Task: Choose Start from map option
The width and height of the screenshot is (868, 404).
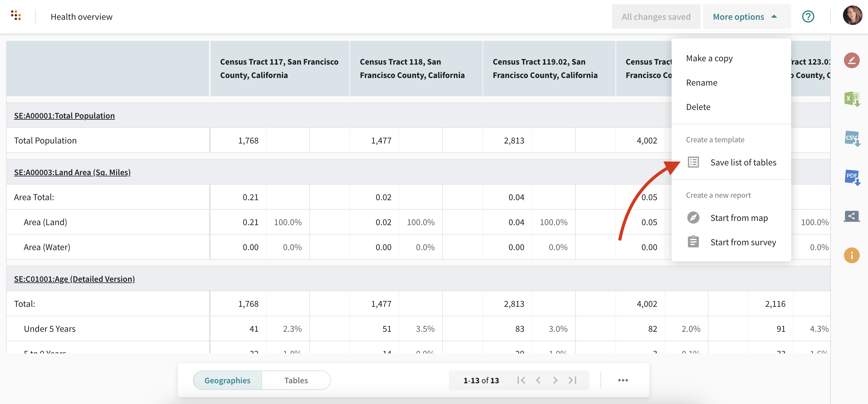Action: (x=739, y=218)
